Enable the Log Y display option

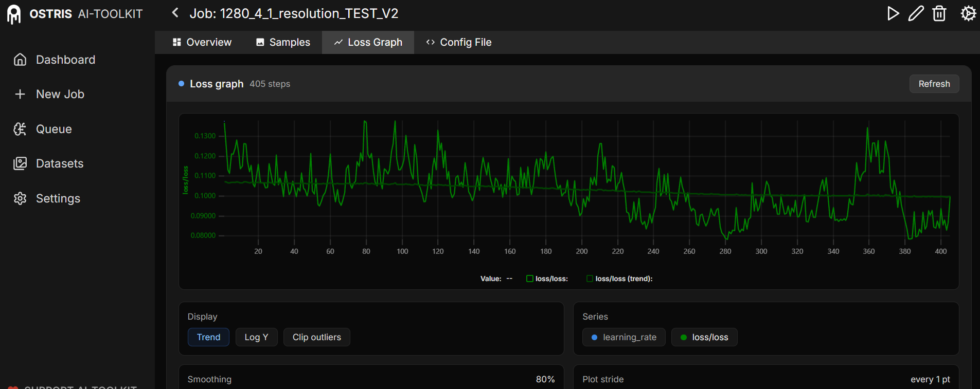click(256, 337)
